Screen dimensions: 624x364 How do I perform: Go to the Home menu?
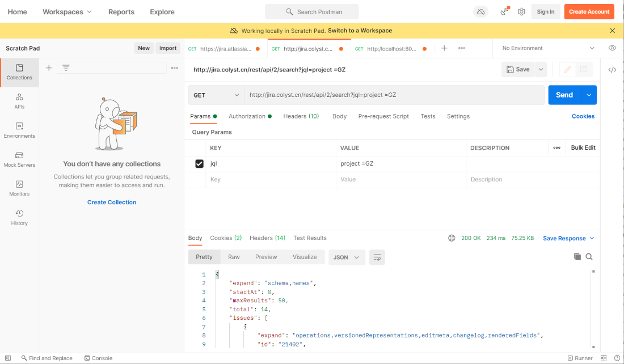pos(18,12)
